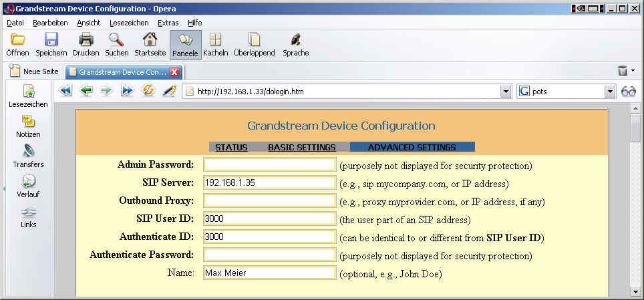Click the rewind navigation button
The height and width of the screenshot is (300, 644).
65,91
